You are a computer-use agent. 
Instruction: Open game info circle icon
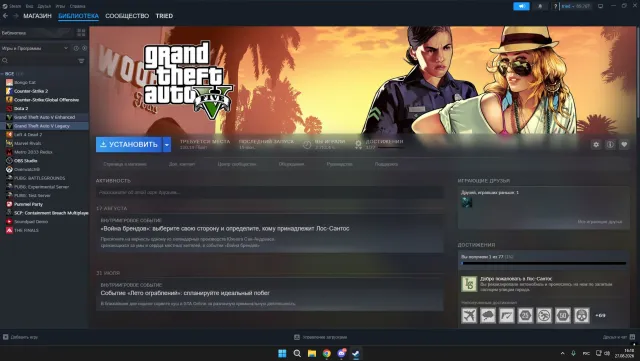pos(610,145)
